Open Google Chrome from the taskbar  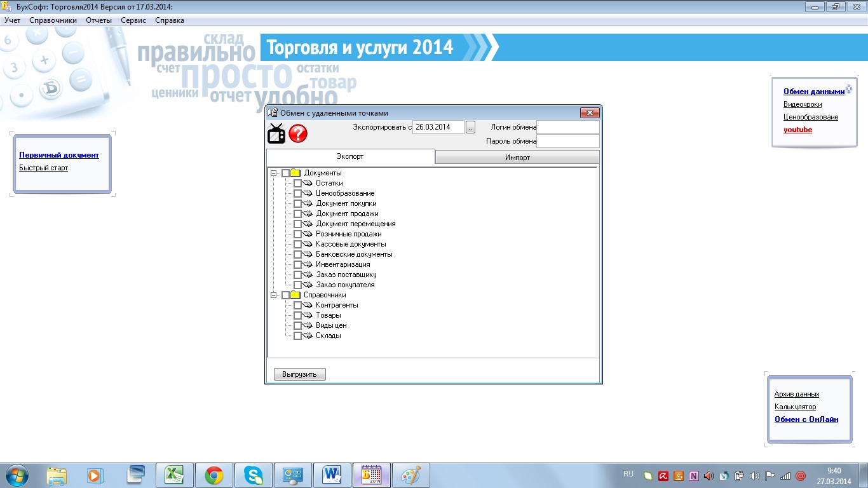[214, 475]
